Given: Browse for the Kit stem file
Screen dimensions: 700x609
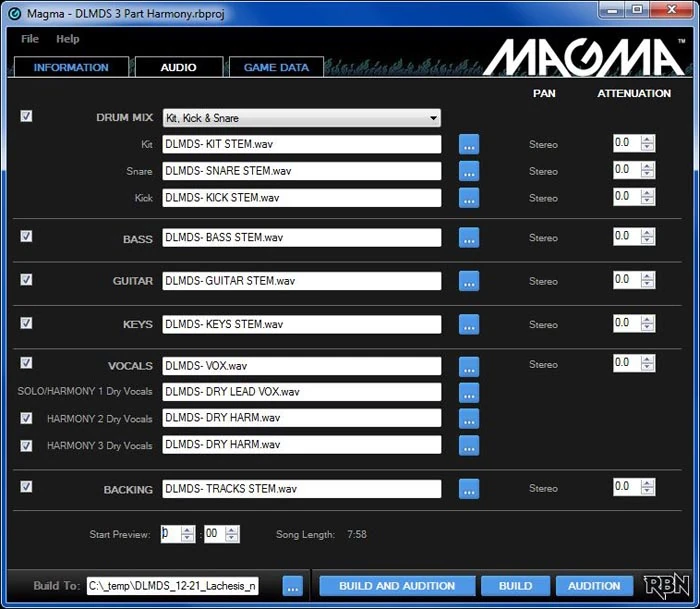Looking at the screenshot, I should [469, 144].
